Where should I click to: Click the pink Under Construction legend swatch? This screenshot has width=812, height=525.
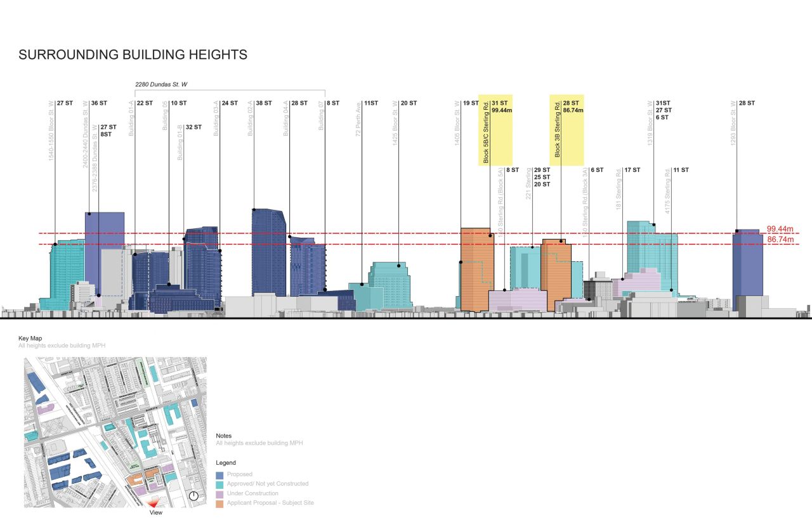coord(218,493)
